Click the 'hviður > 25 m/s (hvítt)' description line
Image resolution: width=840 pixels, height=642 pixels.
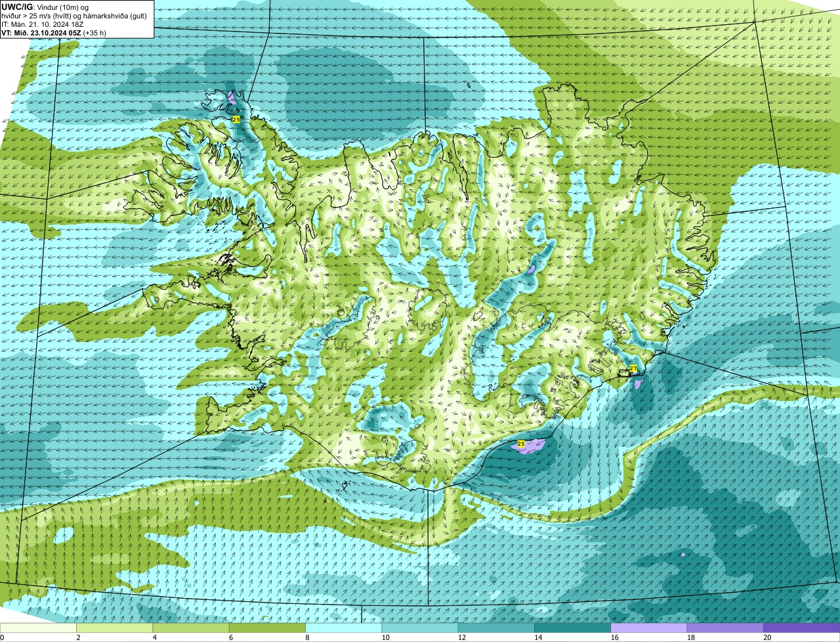click(74, 16)
